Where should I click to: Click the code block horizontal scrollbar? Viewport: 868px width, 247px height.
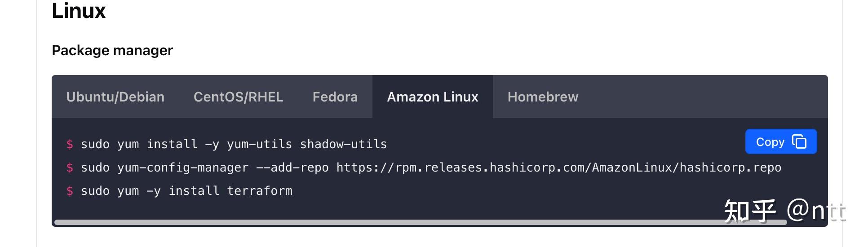420,222
